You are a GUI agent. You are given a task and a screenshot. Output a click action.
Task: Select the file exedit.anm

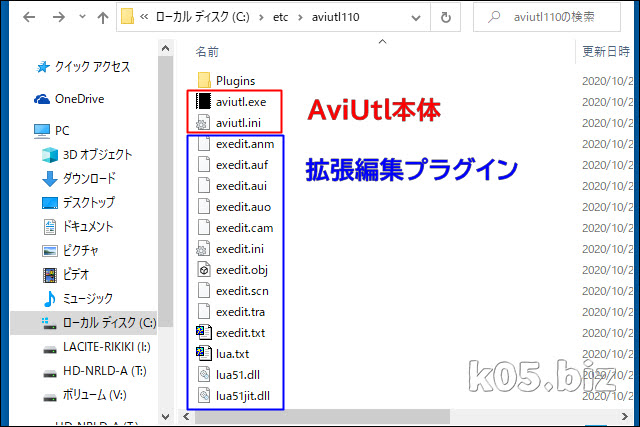pyautogui.click(x=245, y=144)
